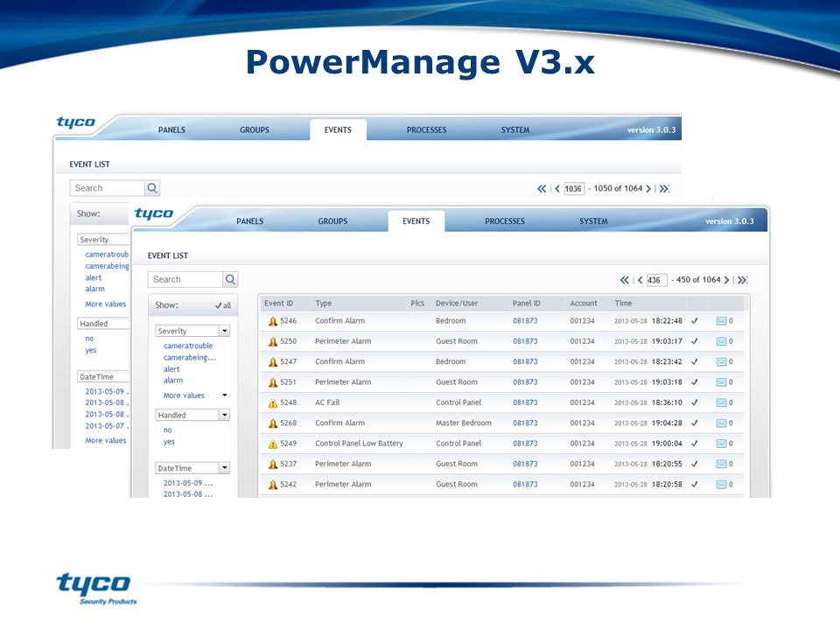Click the alarm bell icon for event 5250
The image size is (840, 630).
(273, 341)
